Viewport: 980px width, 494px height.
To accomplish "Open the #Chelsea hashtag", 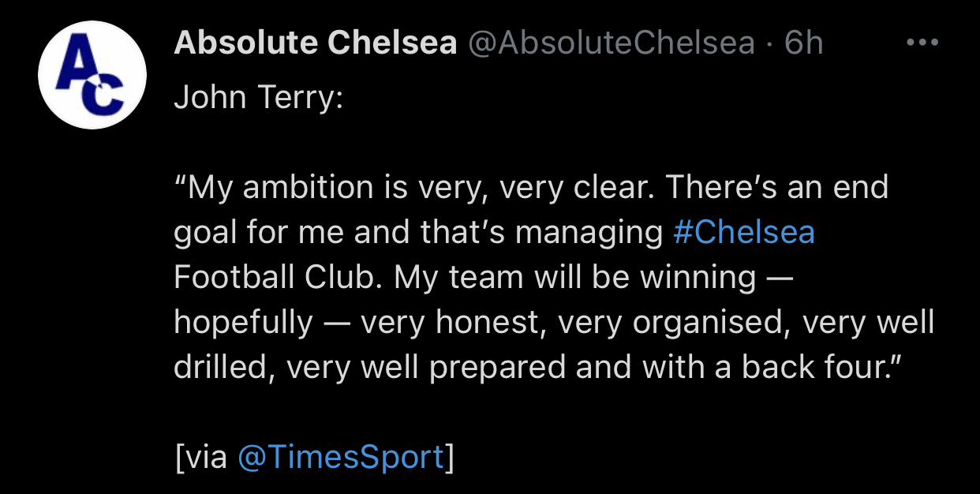I will point(744,232).
